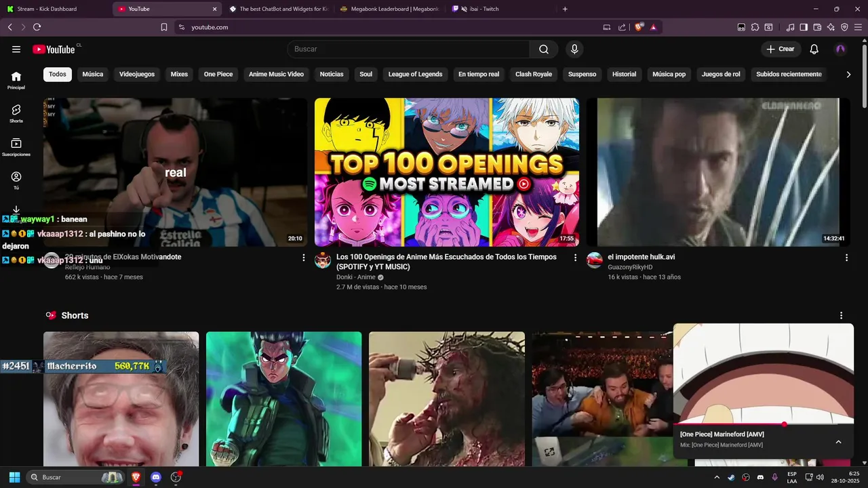868x488 pixels.
Task: Open the Windows Start menu
Action: (14, 477)
